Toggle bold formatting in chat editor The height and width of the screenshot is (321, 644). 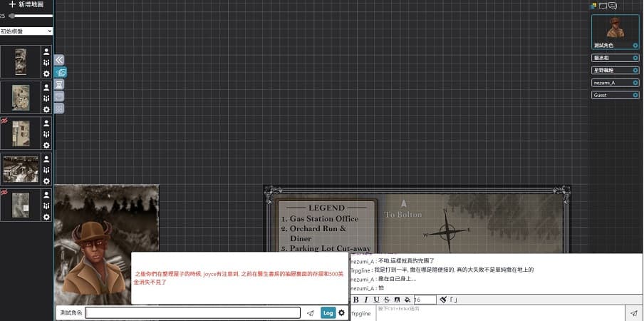pos(356,300)
